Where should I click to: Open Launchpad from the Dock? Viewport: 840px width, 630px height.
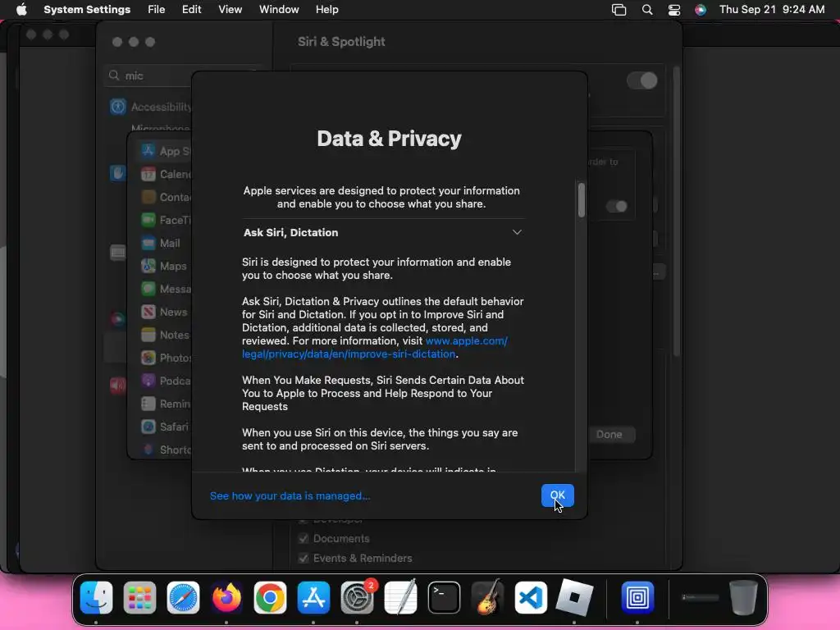point(139,597)
